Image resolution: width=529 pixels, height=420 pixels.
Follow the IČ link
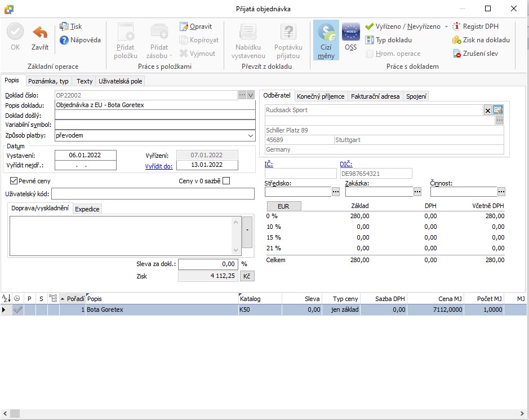[269, 164]
